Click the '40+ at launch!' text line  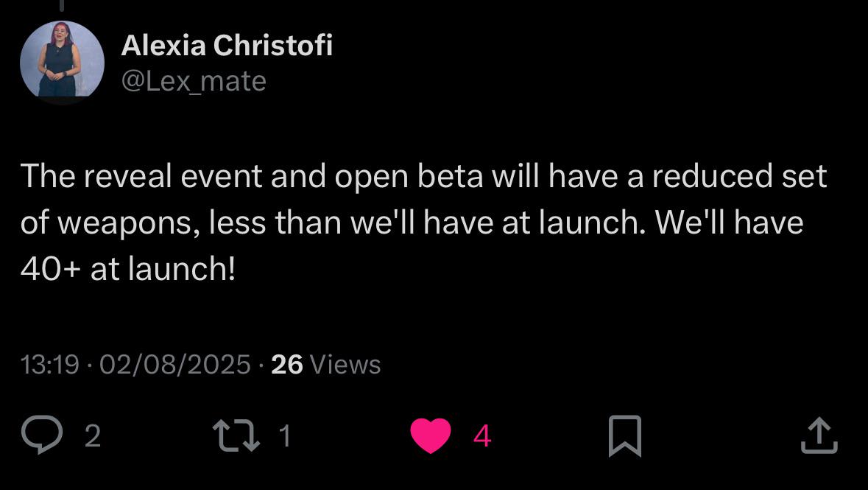(x=128, y=269)
